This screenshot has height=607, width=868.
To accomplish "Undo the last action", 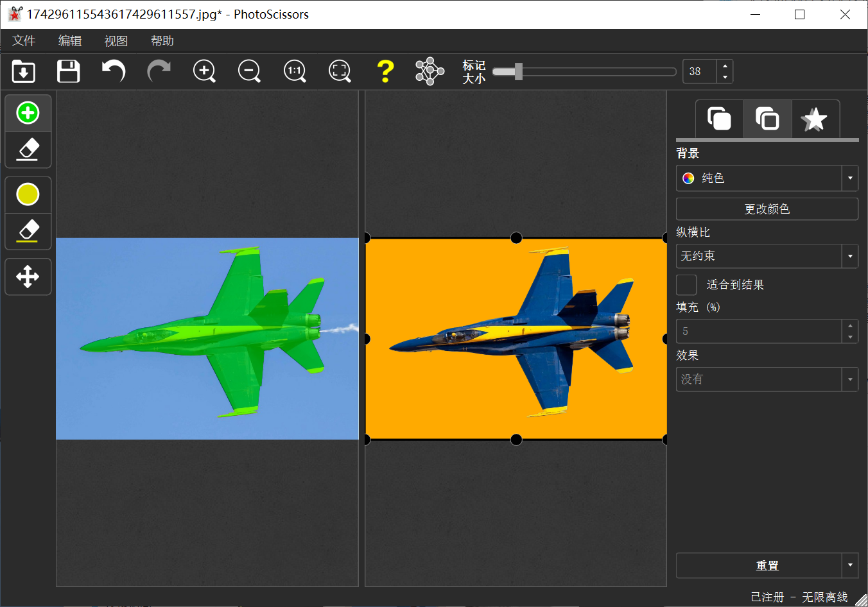I will tap(114, 71).
